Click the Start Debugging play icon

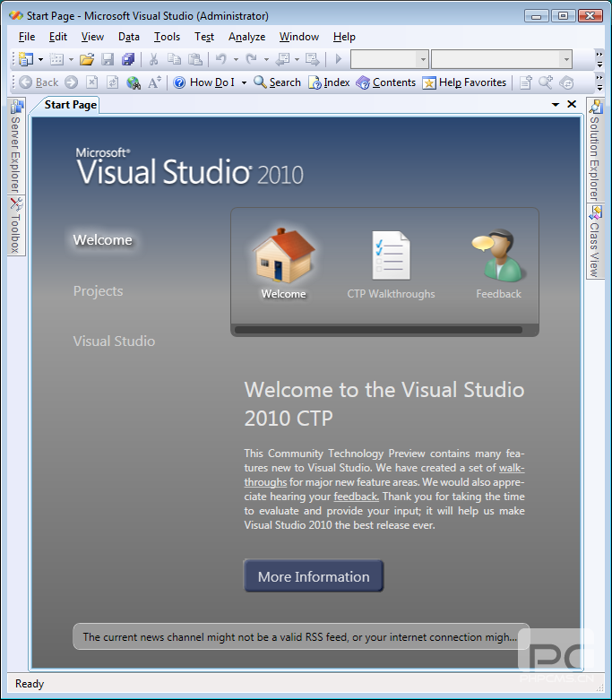(339, 59)
